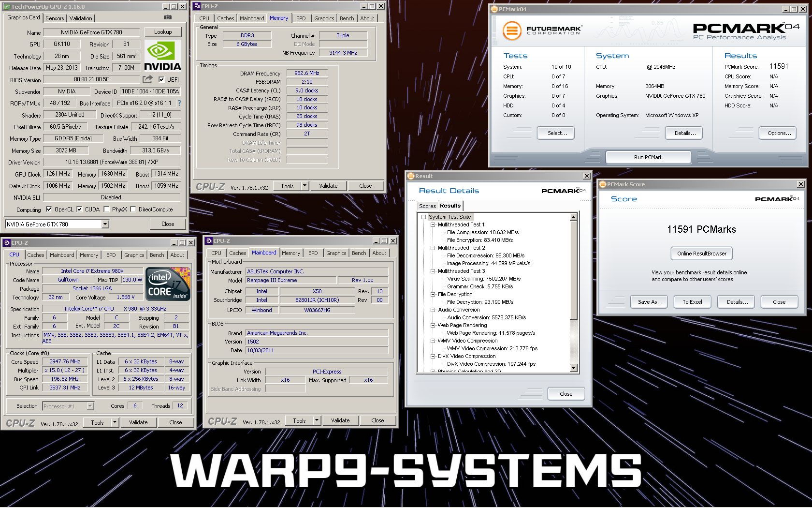The width and height of the screenshot is (812, 508).
Task: Open Bench tab in CPU-Z Mainboard window
Action: click(359, 253)
